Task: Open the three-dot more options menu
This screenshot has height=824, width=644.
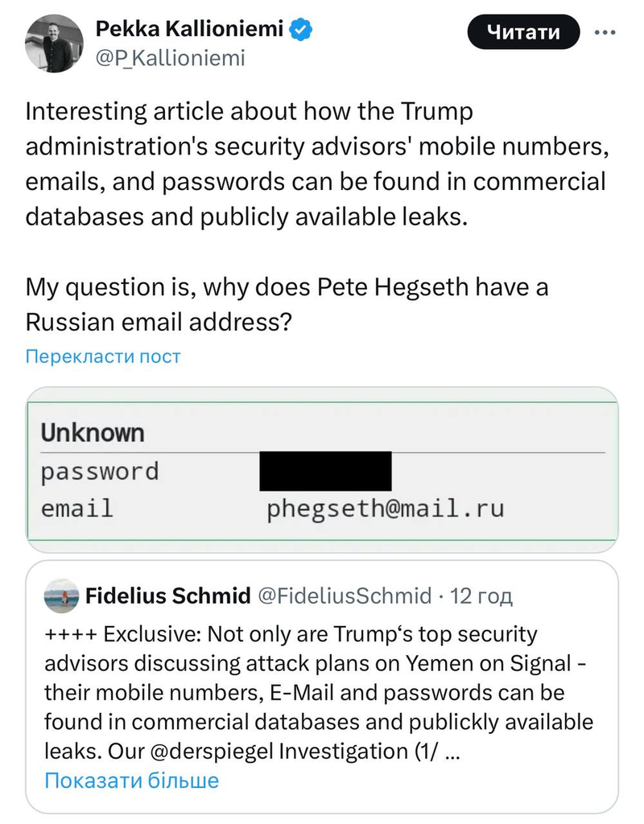Action: point(604,32)
